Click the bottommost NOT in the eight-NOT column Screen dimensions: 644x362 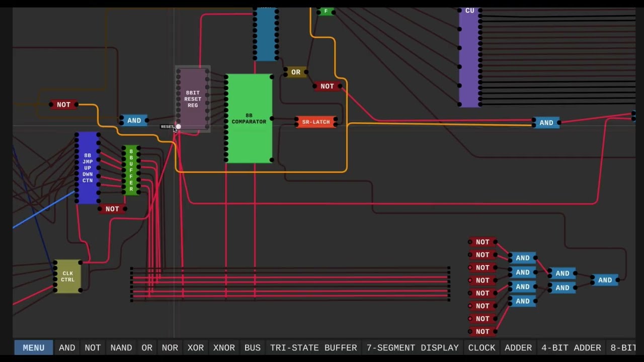click(482, 331)
